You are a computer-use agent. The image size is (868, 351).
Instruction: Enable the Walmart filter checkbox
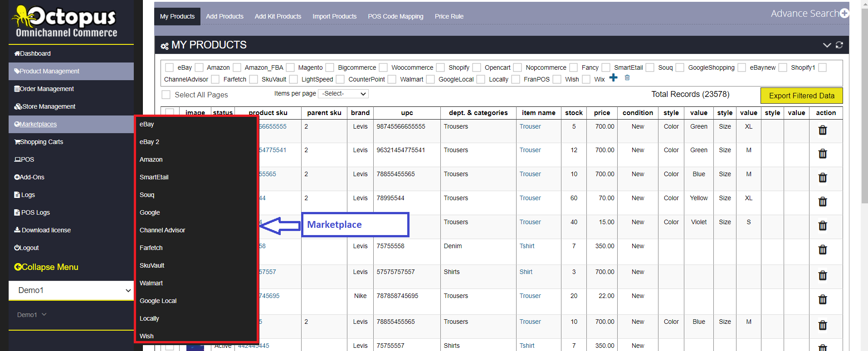coord(392,79)
